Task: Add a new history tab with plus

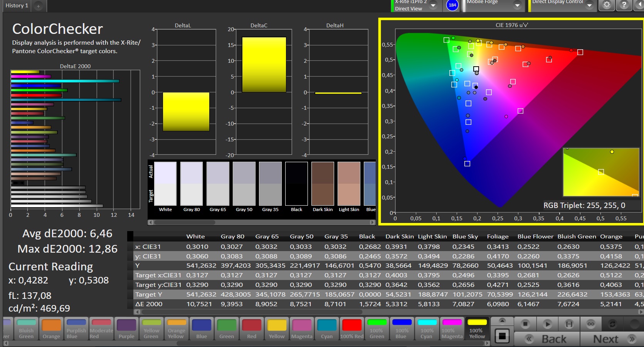Action: [x=38, y=6]
